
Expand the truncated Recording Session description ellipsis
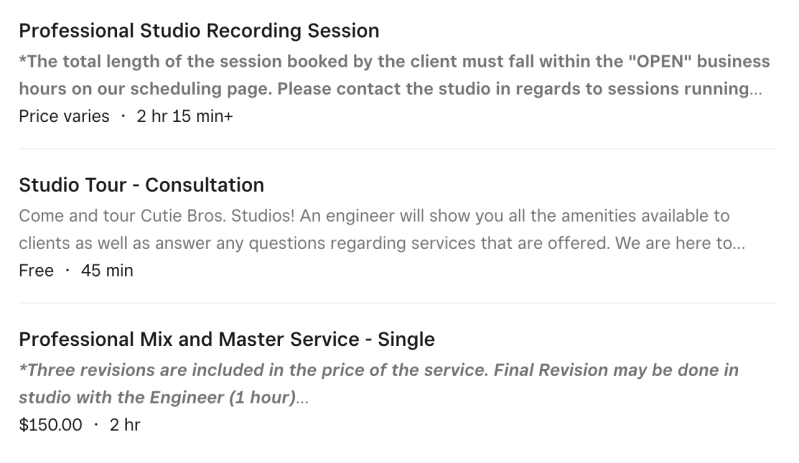point(756,88)
